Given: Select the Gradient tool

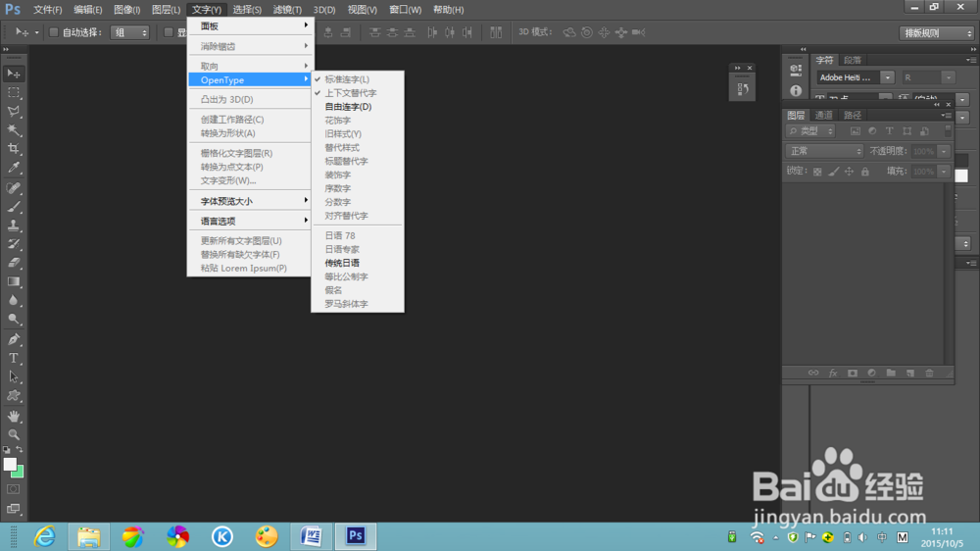Looking at the screenshot, I should click(x=14, y=282).
